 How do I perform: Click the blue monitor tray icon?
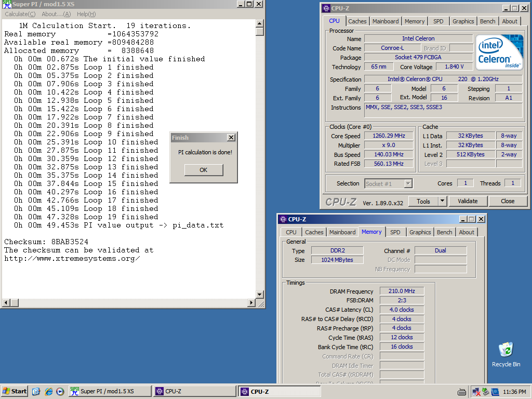pyautogui.click(x=495, y=392)
